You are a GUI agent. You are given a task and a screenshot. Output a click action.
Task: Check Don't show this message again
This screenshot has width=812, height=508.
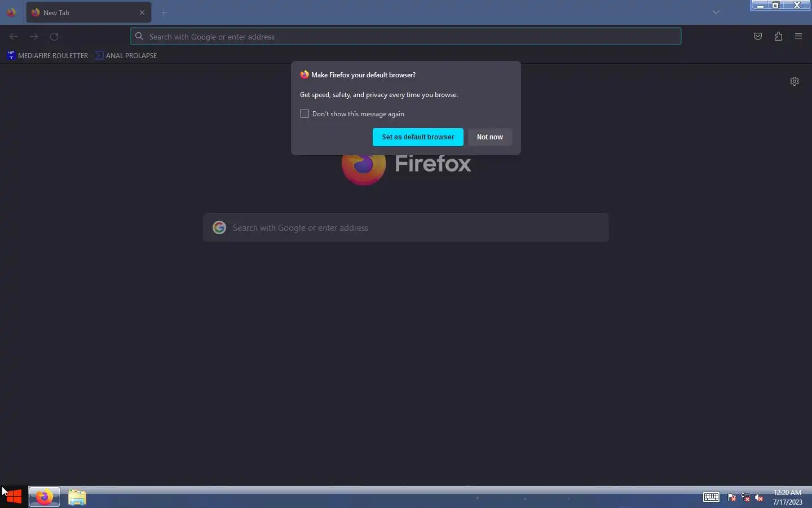tap(304, 114)
